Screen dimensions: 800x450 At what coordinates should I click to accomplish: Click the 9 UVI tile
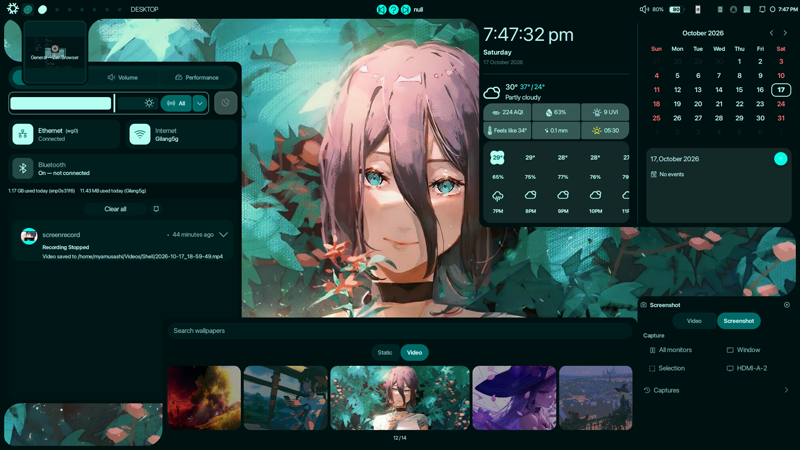[x=605, y=112]
